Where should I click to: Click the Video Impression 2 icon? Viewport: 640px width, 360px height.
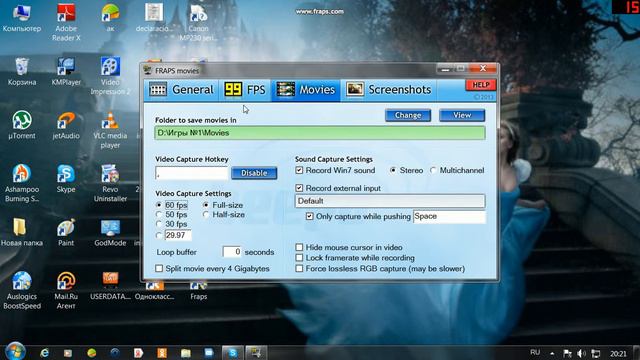click(x=110, y=76)
